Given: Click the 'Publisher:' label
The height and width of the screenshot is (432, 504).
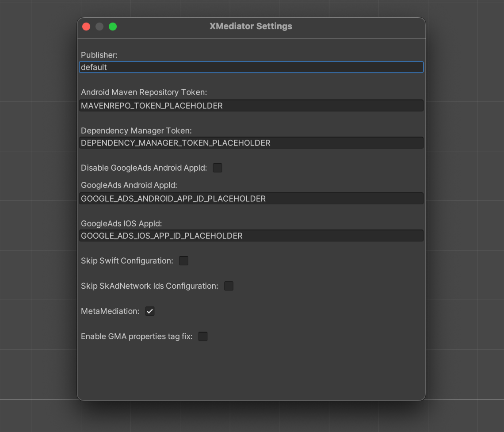Looking at the screenshot, I should coord(99,55).
